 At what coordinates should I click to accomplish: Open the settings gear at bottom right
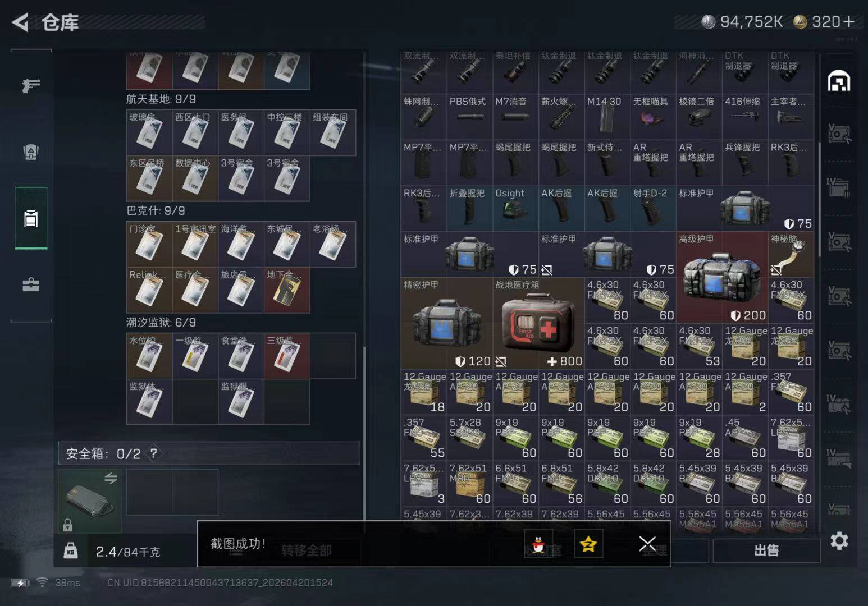(839, 541)
